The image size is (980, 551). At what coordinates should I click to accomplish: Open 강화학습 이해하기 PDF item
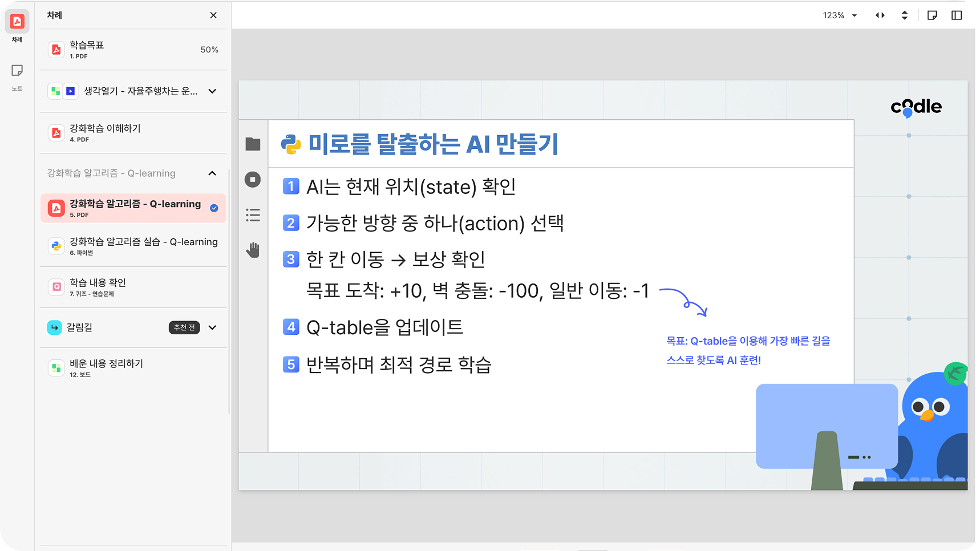point(133,133)
